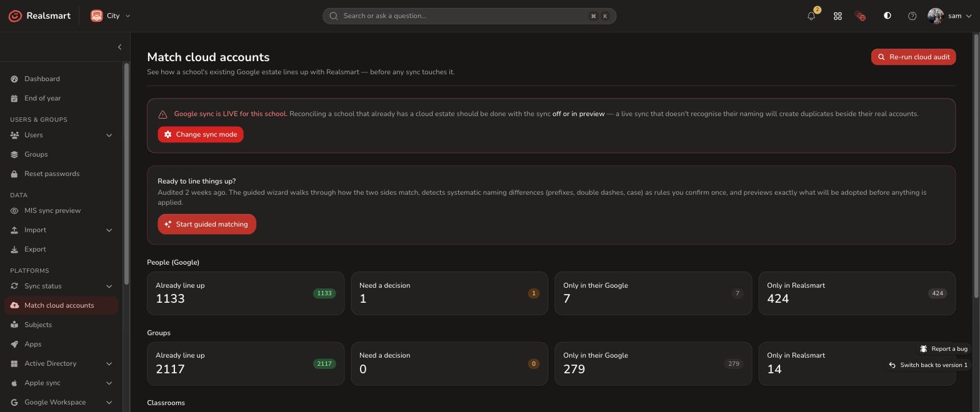Click the MIS sync preview eye icon

tap(14, 210)
